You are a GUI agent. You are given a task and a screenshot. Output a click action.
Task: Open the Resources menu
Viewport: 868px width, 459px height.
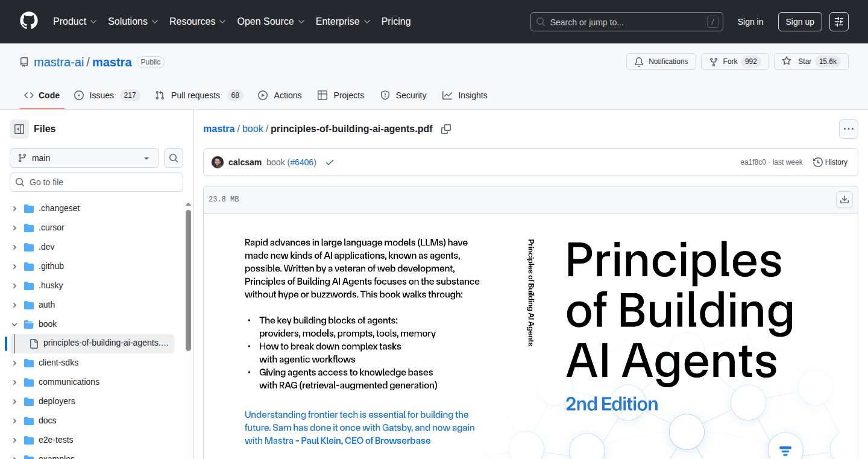click(x=198, y=22)
